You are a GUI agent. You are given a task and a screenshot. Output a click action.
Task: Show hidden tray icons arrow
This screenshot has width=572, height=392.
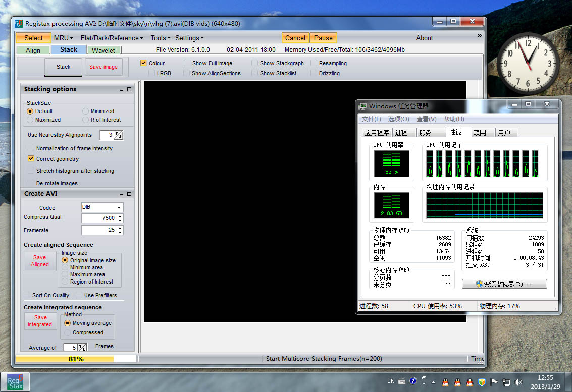click(433, 382)
